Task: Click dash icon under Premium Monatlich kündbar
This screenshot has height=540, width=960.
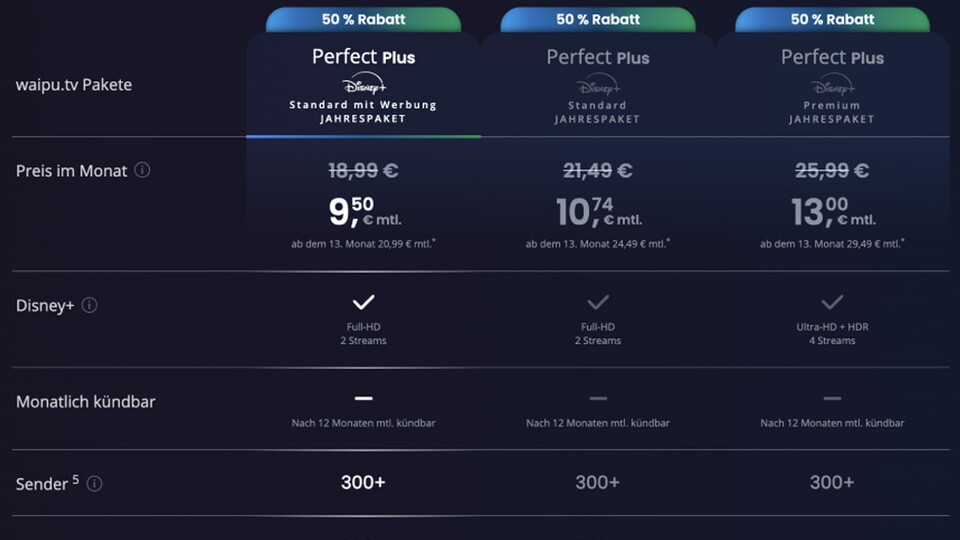Action: [832, 399]
